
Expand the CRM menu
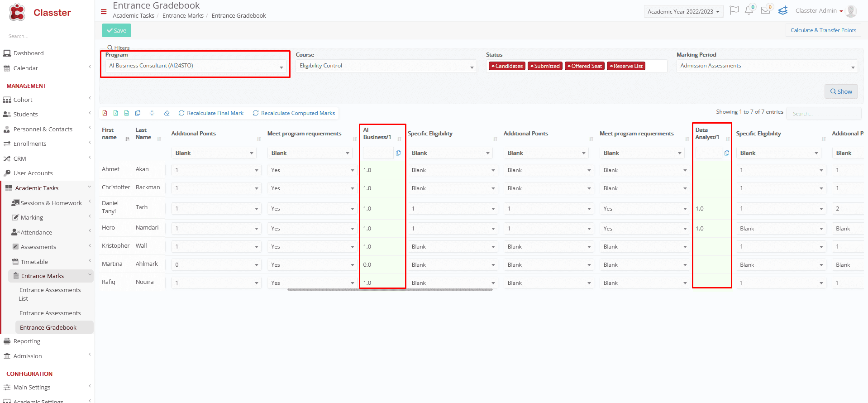(47, 158)
